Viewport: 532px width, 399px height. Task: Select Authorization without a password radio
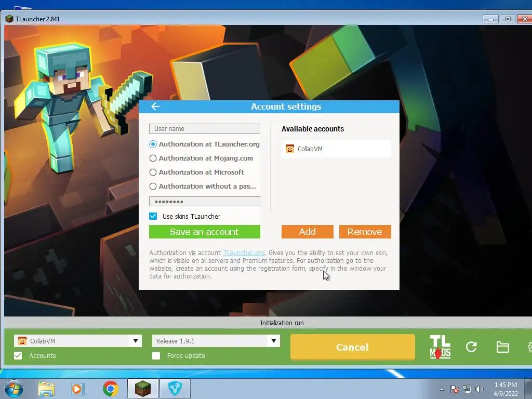tap(153, 187)
